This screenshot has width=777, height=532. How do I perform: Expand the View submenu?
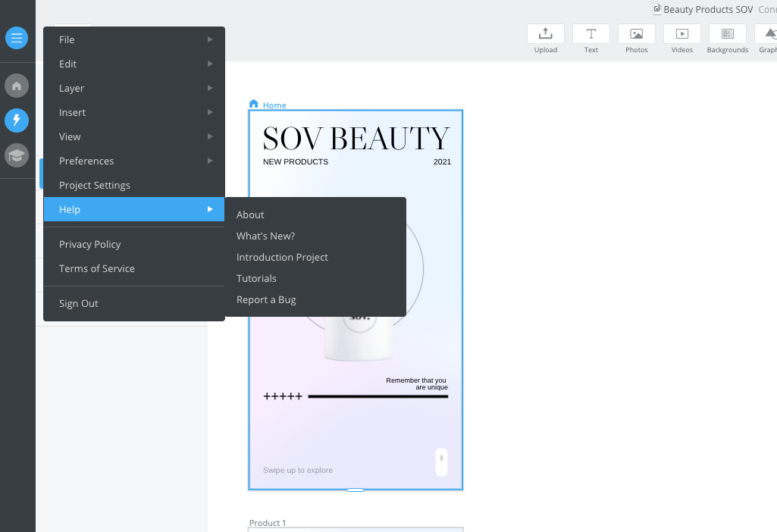134,136
